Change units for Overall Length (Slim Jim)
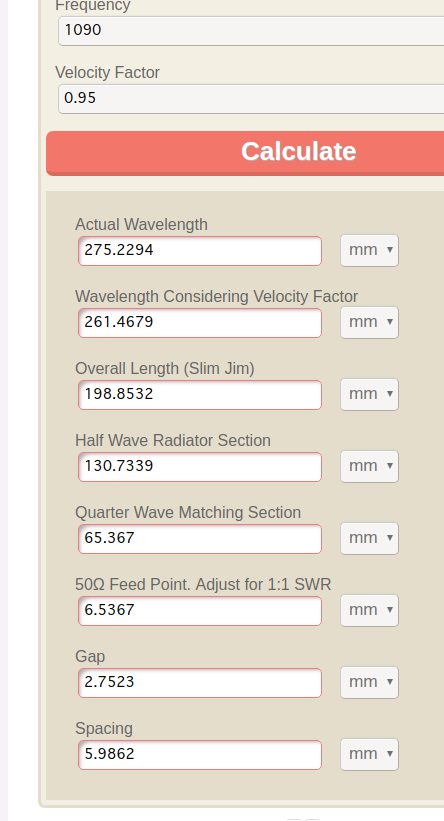Screen dimensions: 444x821 click(x=370, y=394)
